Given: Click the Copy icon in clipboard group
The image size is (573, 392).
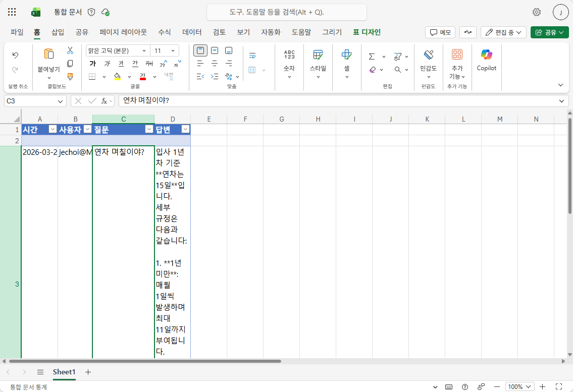Looking at the screenshot, I should pos(70,64).
